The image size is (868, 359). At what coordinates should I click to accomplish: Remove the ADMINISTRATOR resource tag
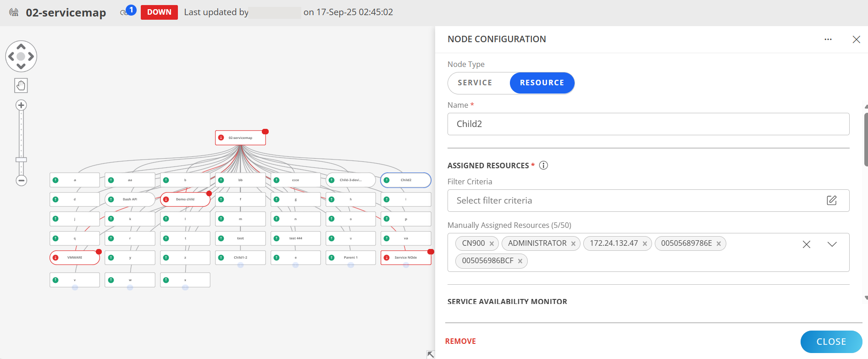click(573, 244)
